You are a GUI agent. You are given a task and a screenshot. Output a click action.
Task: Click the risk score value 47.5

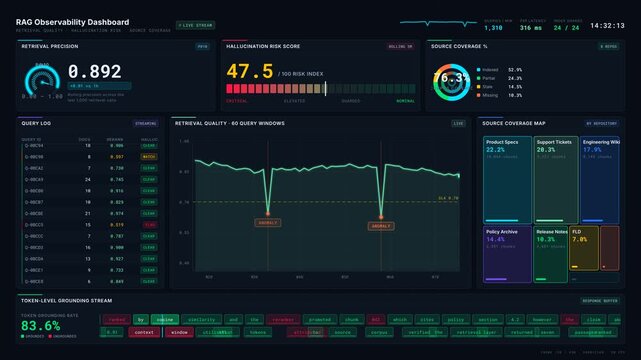(250, 72)
